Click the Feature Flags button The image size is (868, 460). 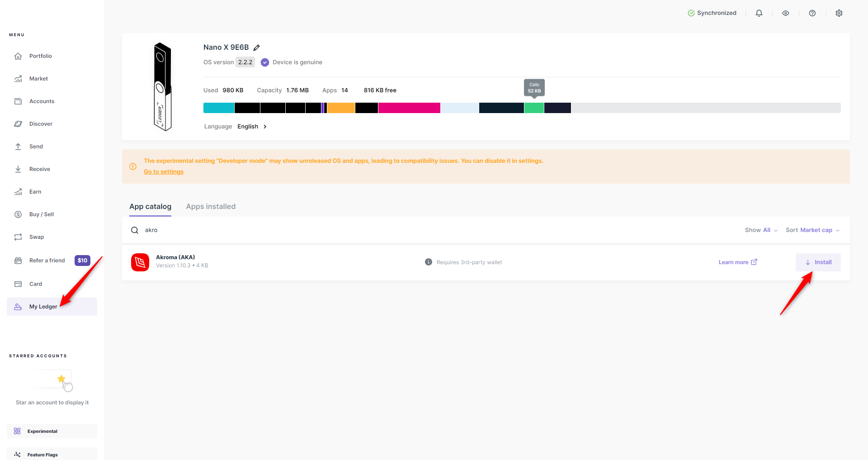52,454
